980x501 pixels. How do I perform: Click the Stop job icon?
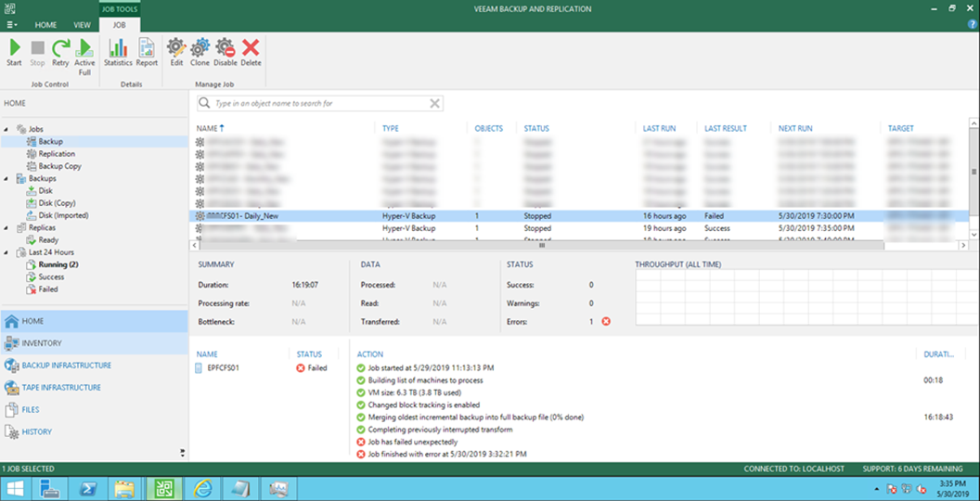coord(37,53)
